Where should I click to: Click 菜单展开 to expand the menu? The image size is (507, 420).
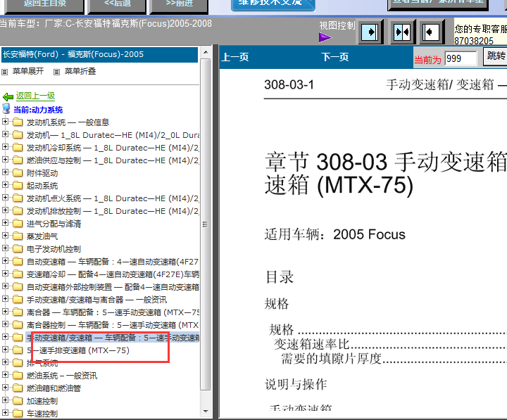pos(28,71)
